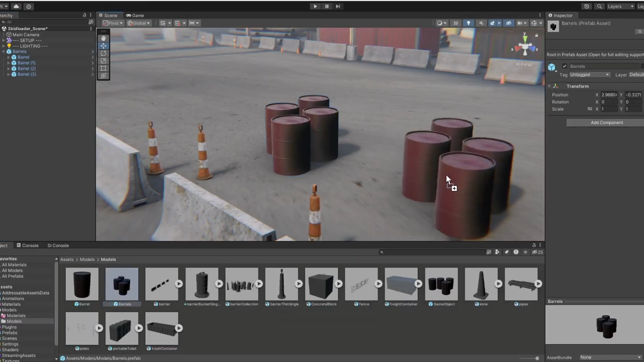
Task: Click the global search magnifier icon
Action: pos(599,6)
